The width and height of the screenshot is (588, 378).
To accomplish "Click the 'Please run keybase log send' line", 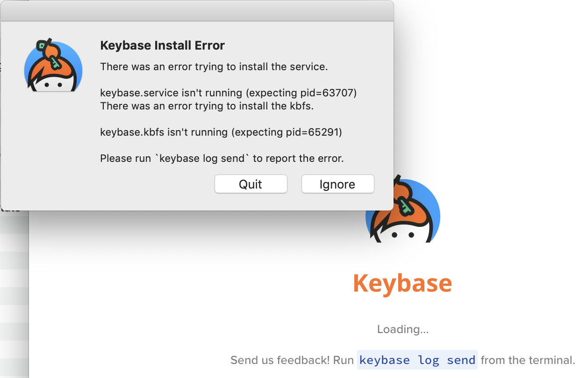I will coord(222,158).
